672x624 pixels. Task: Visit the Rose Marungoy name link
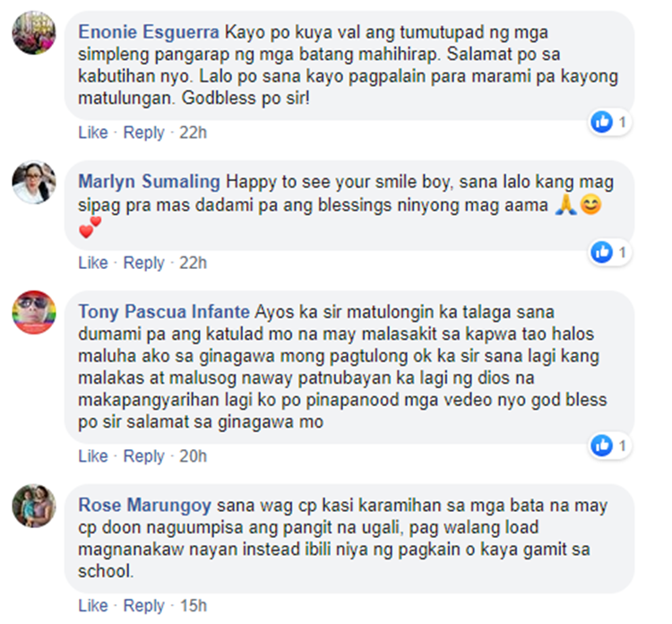click(x=144, y=505)
